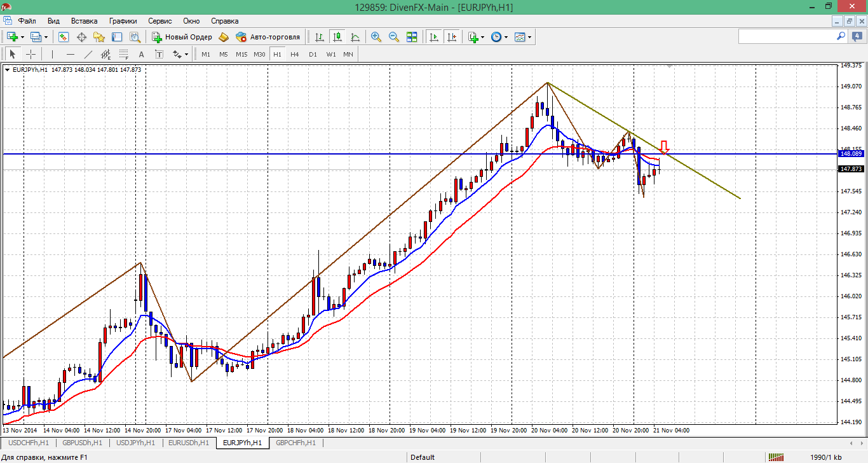The height and width of the screenshot is (463, 868).
Task: Switch to D1 timeframe
Action: [x=313, y=54]
